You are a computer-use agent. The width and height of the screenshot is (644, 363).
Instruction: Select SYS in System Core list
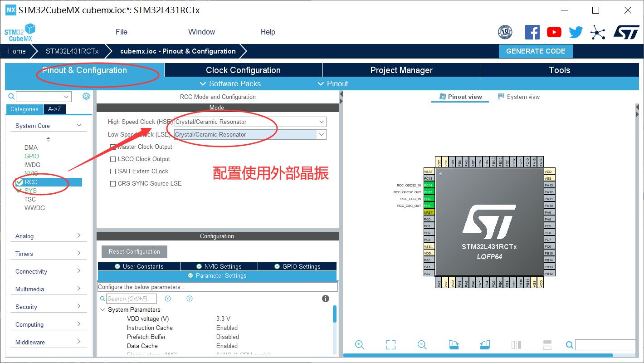pos(31,191)
